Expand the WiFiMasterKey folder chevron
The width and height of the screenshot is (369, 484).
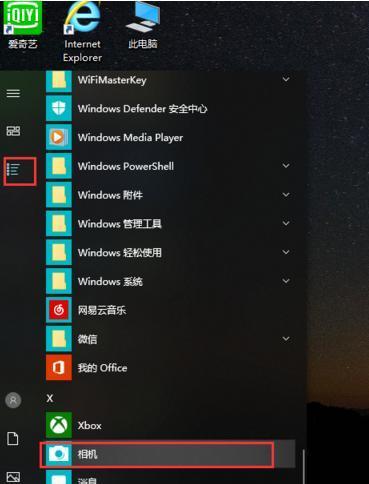click(286, 79)
